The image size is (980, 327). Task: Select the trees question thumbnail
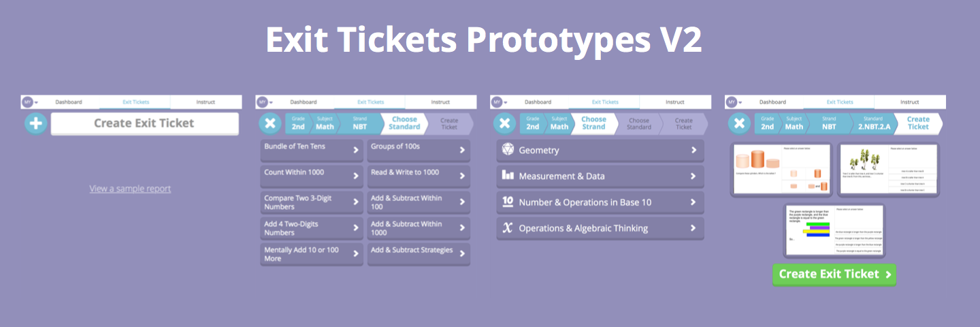[x=887, y=170]
